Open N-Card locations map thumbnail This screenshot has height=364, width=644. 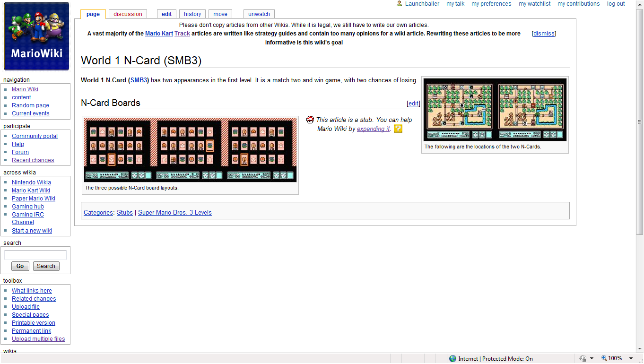(x=496, y=109)
